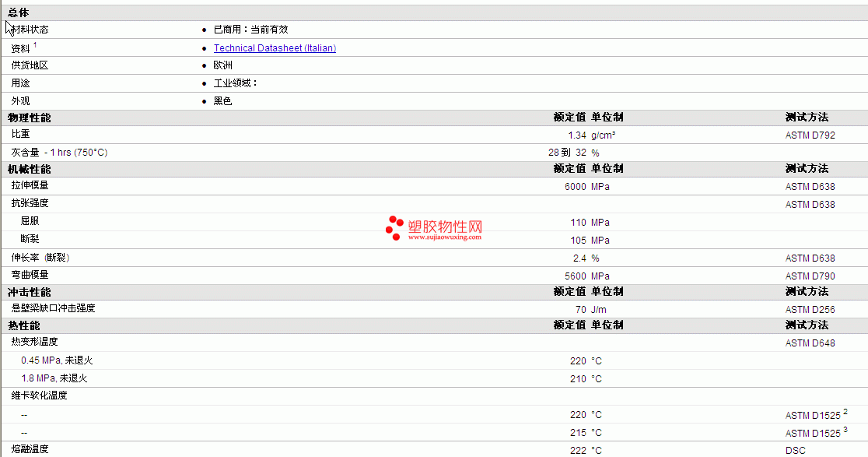This screenshot has height=457, width=868.
Task: Click ASTM D1525 with footnote 3
Action: pos(816,432)
